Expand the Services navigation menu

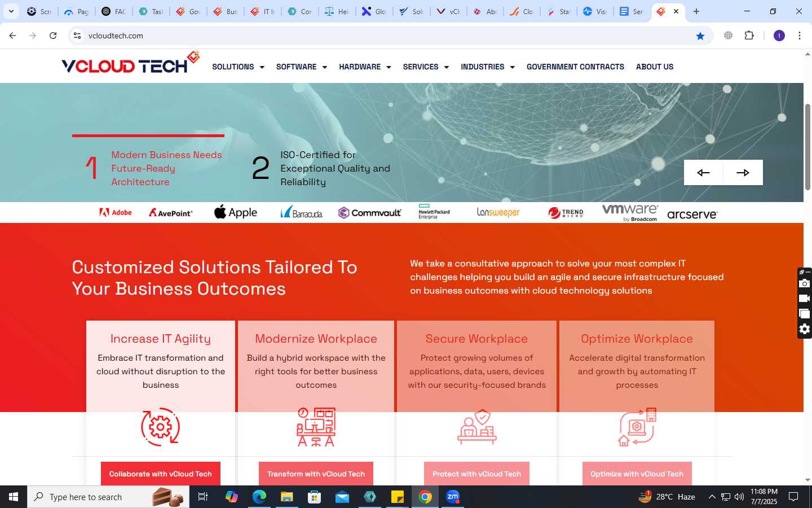coord(426,67)
